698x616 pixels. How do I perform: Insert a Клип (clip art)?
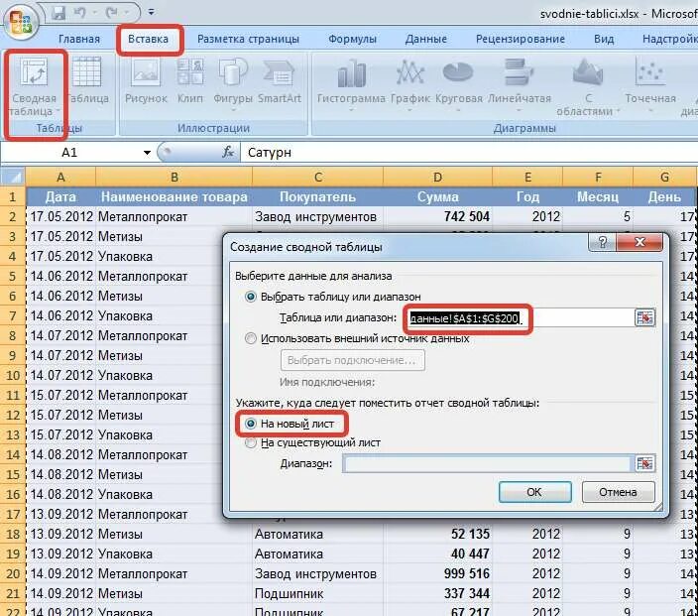click(190, 80)
